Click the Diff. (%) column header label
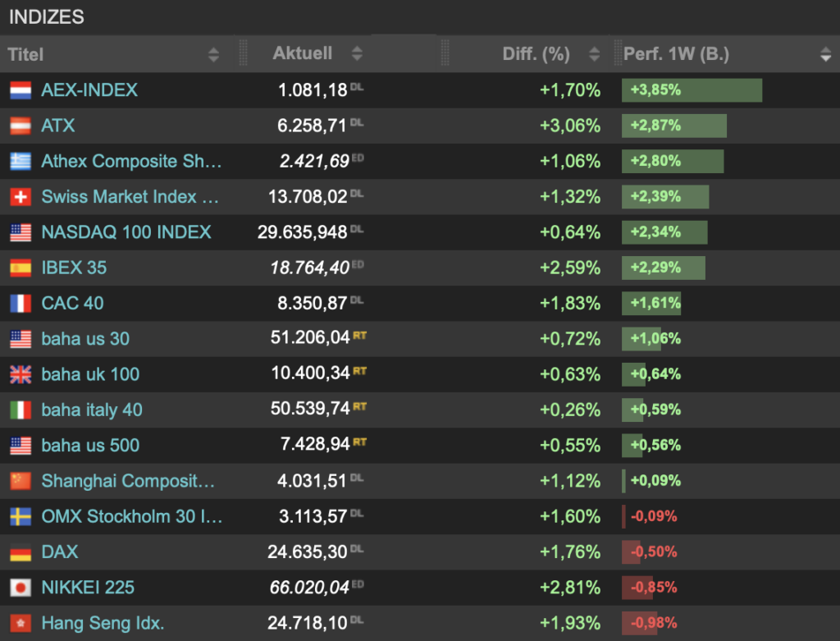The height and width of the screenshot is (641, 840). (536, 53)
